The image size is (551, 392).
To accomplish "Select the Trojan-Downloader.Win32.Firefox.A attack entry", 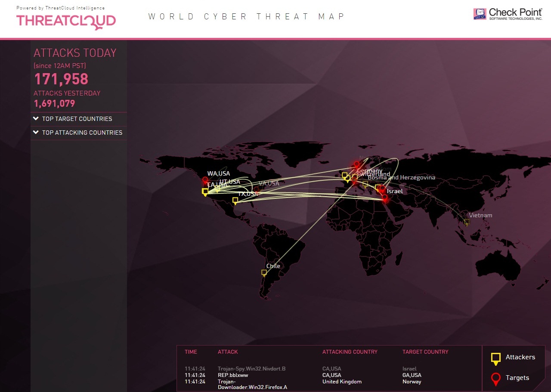I will pyautogui.click(x=252, y=385).
